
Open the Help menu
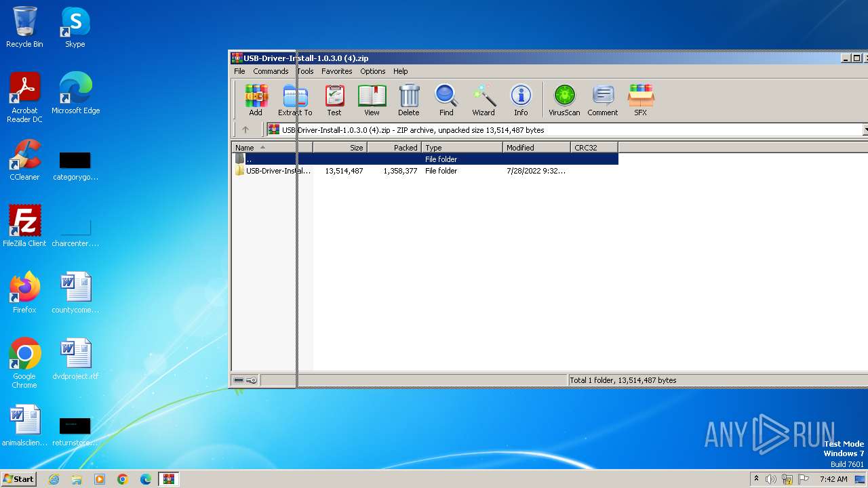[x=401, y=71]
